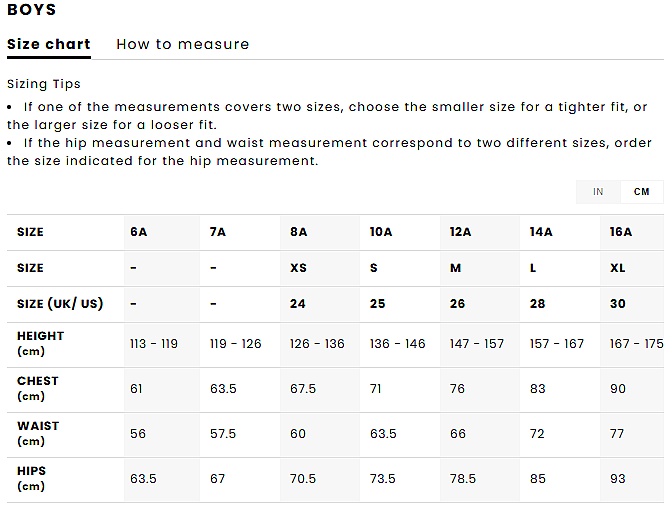Click the 6A size column header

coord(138,232)
